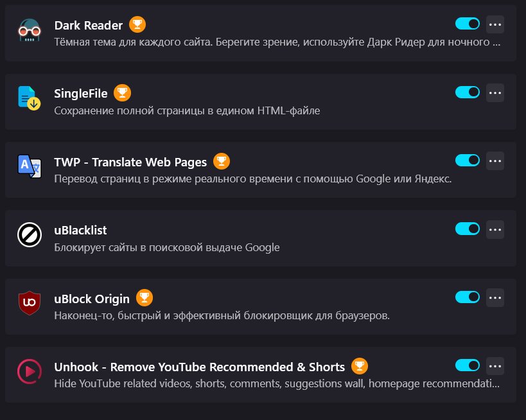Viewport: 526px width, 420px height.
Task: Click the uBlock Origin shield icon
Action: [x=30, y=303]
